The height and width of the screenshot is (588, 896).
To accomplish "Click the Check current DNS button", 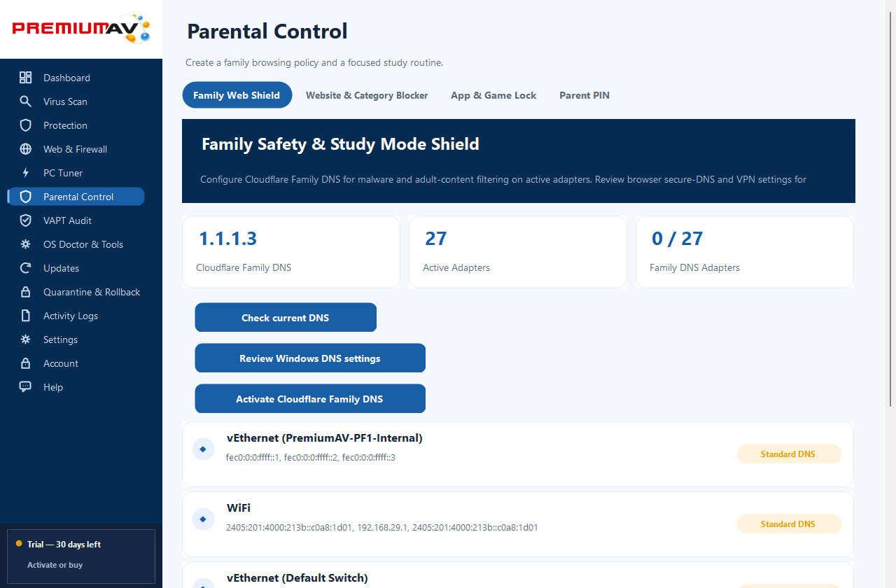I will point(286,318).
